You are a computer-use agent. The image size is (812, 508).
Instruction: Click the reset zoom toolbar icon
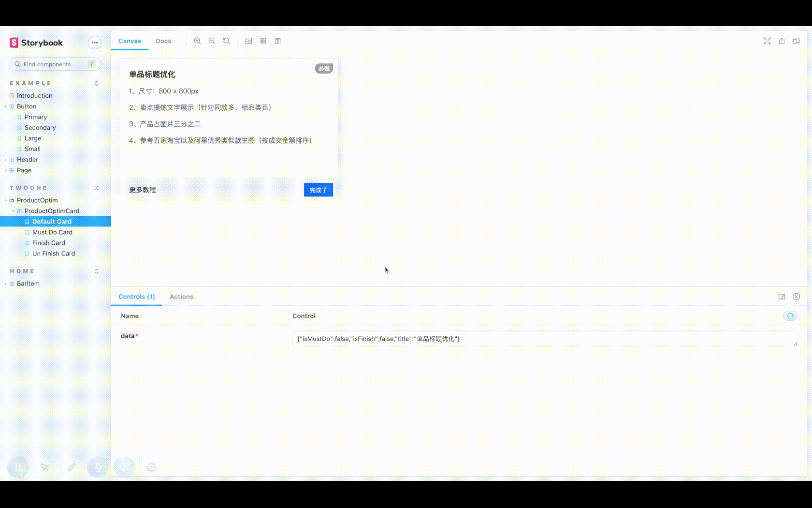226,41
